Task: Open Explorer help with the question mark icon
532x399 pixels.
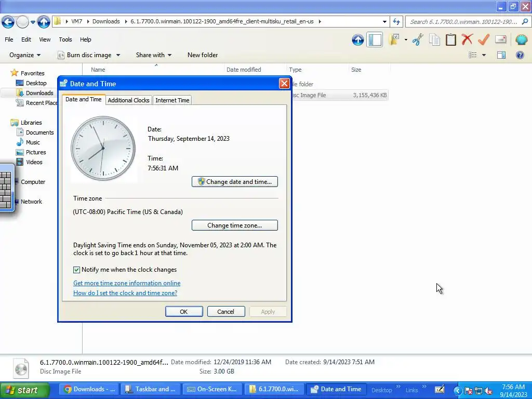Action: [x=520, y=55]
